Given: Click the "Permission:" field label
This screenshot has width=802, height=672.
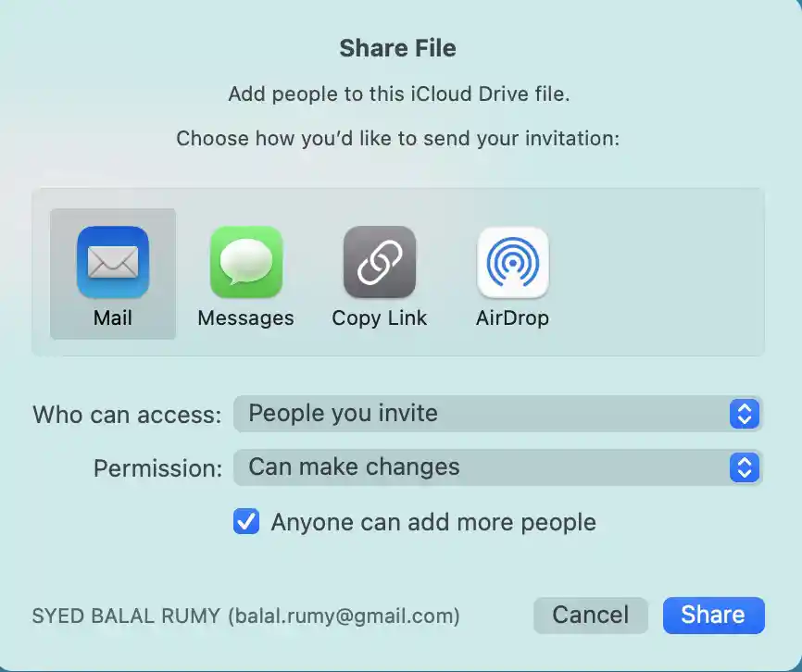Looking at the screenshot, I should coord(158,468).
